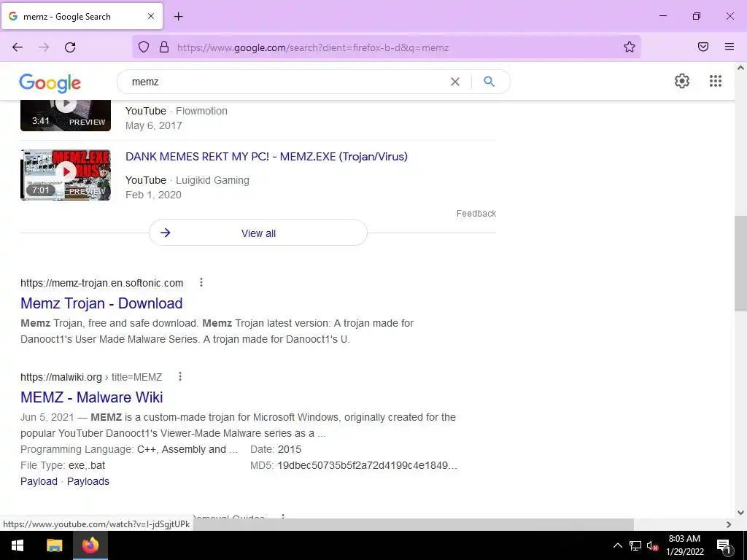
Task: Open the tracking protection shield icon
Action: pos(144,47)
